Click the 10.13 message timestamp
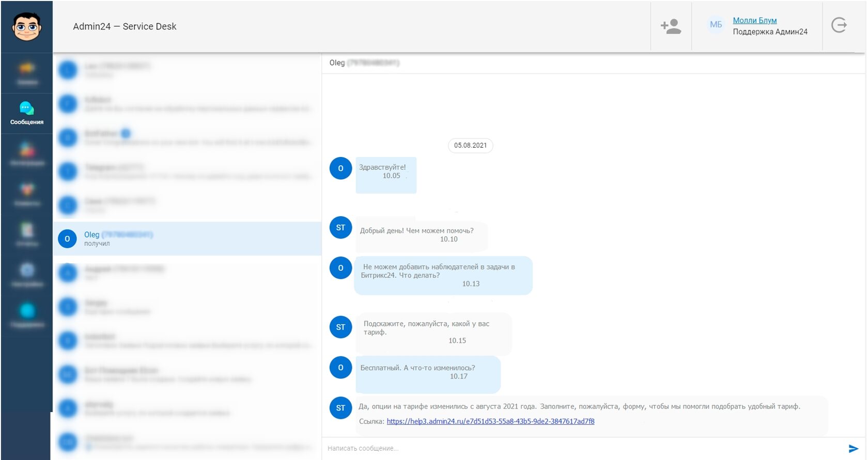 [471, 284]
